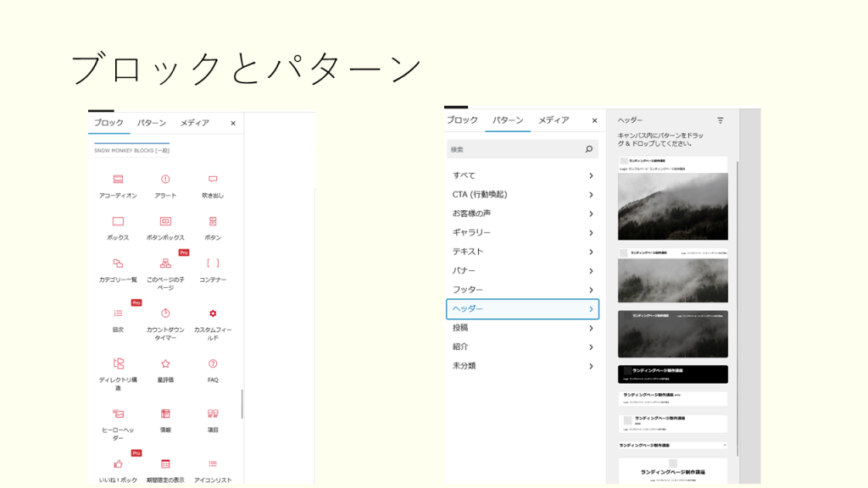Expand the CTA (行動喚起) category

click(522, 194)
